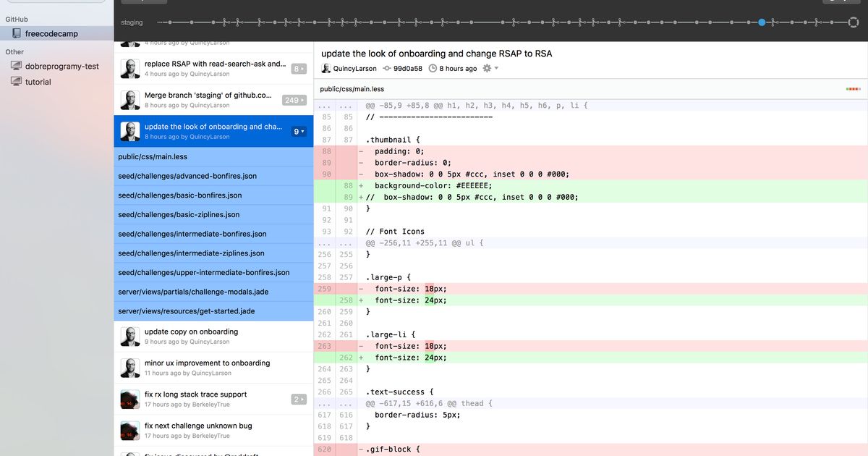Viewport: 868px width, 456px height.
Task: Click the dobreprogramy-test repository icon
Action: 16,66
